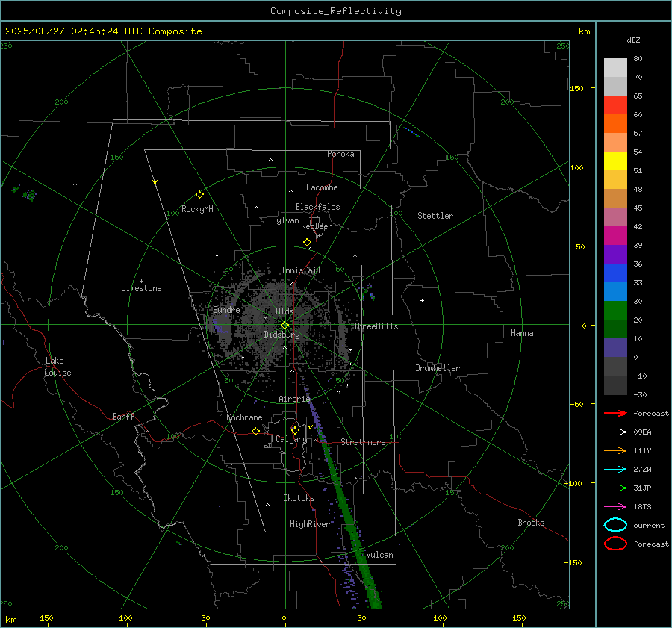Click the Stettler city label
Viewport: 672px width, 628px height.
(x=435, y=216)
